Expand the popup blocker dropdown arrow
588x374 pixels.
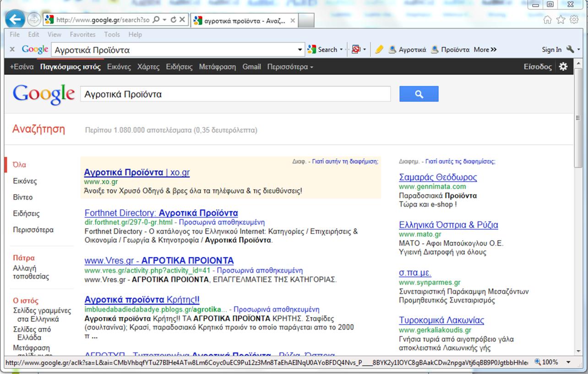[x=365, y=49]
